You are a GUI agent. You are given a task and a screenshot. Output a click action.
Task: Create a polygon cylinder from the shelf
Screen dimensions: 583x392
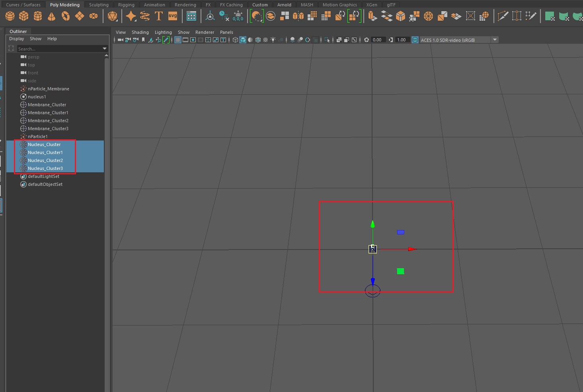click(x=38, y=16)
